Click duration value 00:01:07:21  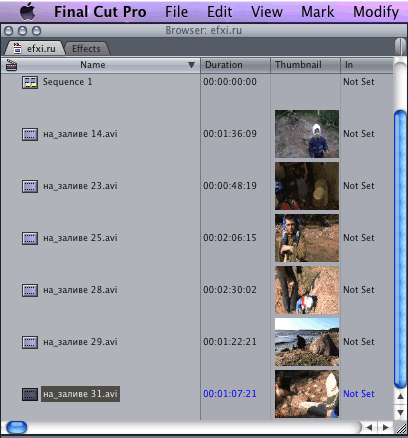click(x=230, y=394)
